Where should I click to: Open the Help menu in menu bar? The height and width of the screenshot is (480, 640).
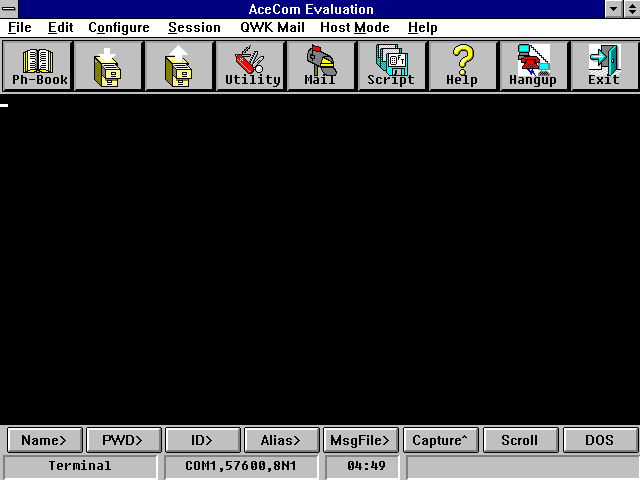[x=422, y=27]
